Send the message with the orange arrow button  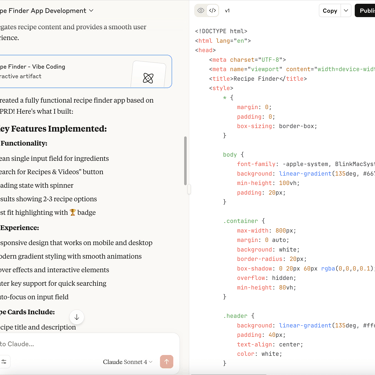click(166, 362)
